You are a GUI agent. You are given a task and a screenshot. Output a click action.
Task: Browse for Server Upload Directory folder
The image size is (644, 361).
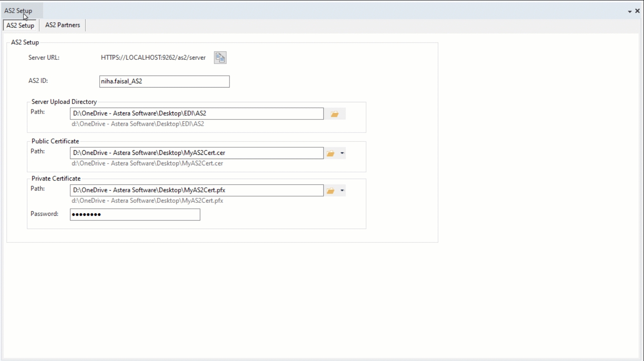click(x=335, y=114)
